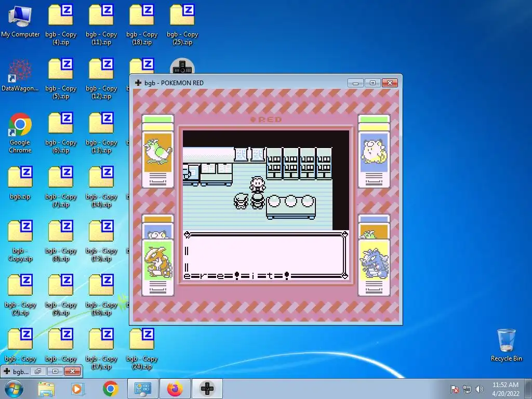Open the My Computer desktop icon
532x399 pixels.
click(20, 20)
